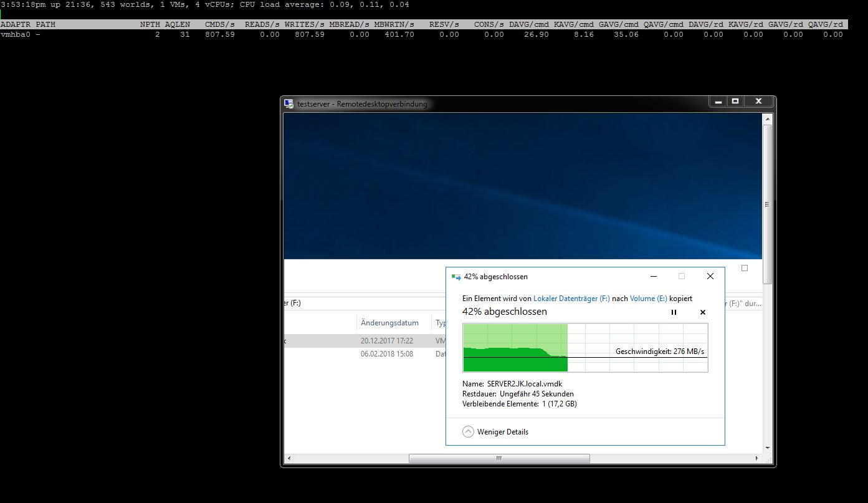Image resolution: width=868 pixels, height=503 pixels.
Task: Click the DAVG/cmd value 26.90
Action: (536, 35)
